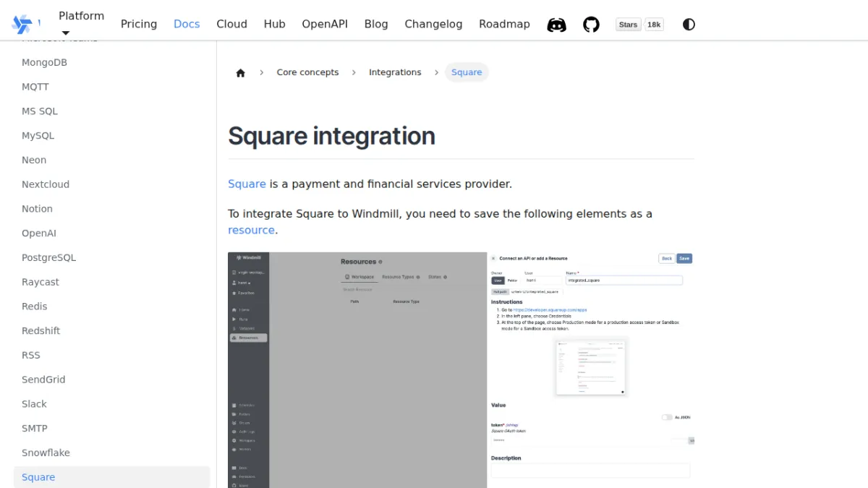
Task: Open the Hub nav item
Action: [274, 24]
